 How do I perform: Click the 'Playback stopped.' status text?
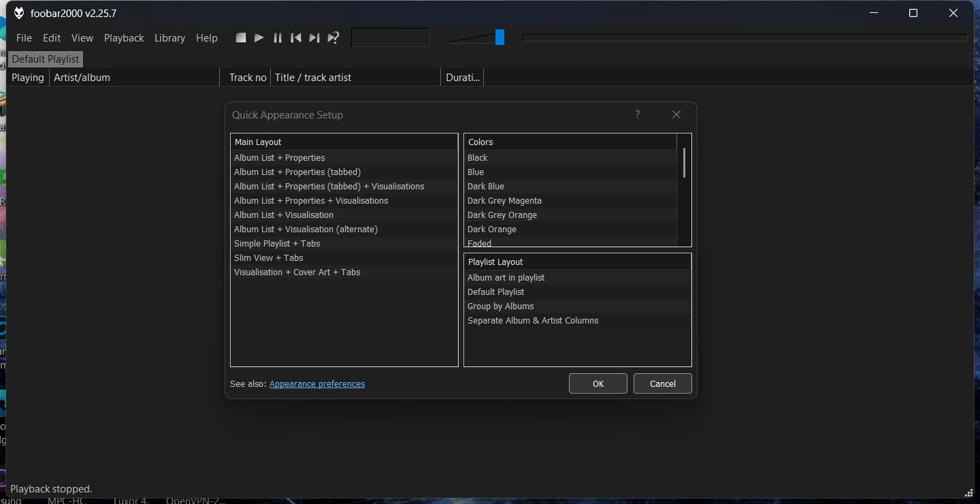51,489
